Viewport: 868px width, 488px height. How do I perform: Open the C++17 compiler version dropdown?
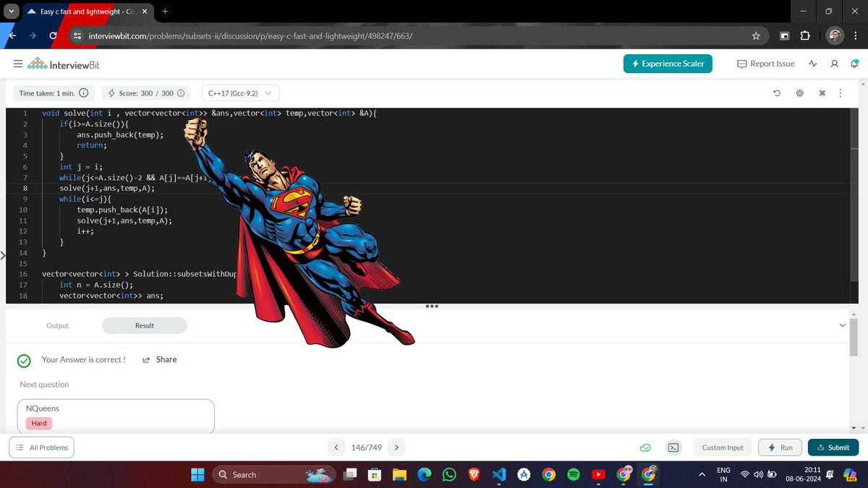point(239,93)
